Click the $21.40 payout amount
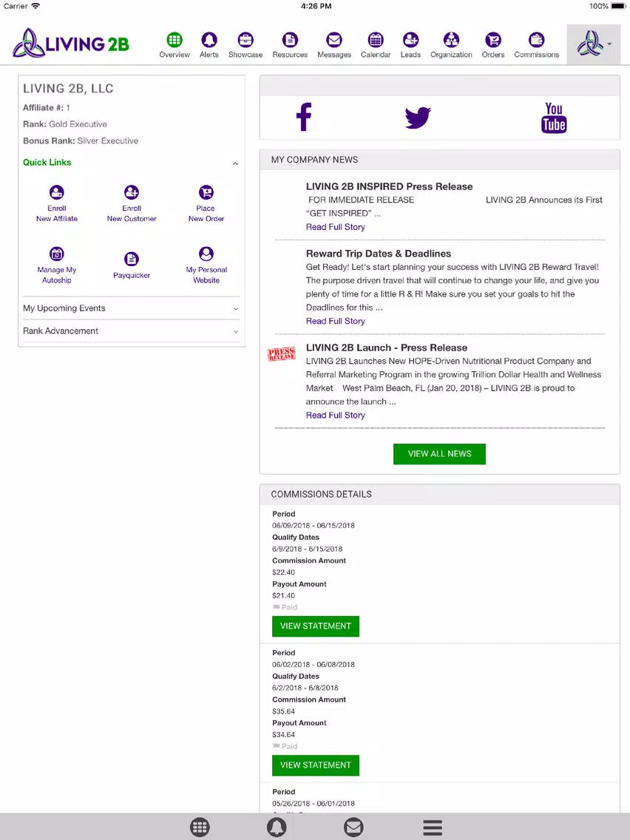The image size is (630, 840). point(283,596)
